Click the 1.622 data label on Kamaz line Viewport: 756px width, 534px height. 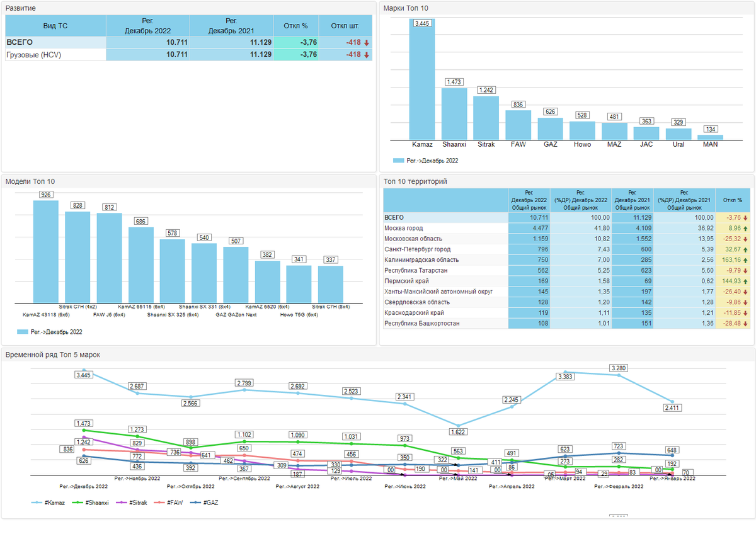click(458, 432)
